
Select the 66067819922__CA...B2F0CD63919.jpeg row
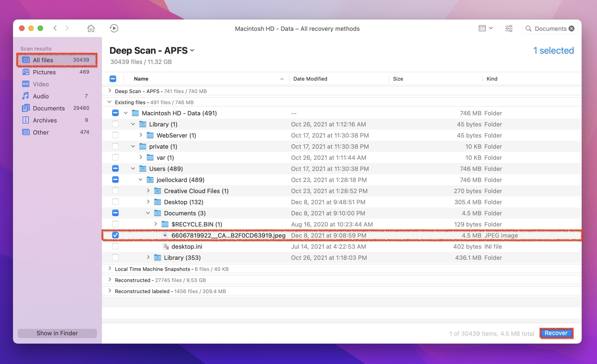click(342, 235)
